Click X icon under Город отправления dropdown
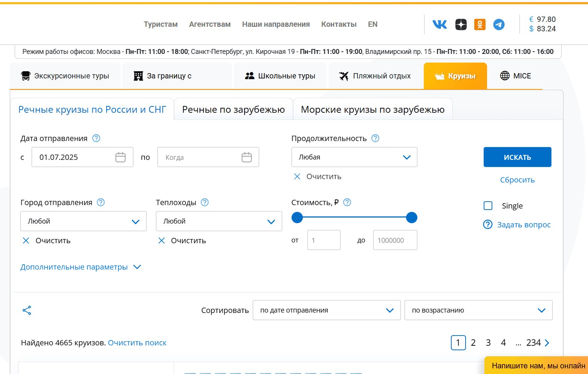Image resolution: width=588 pixels, height=374 pixels. (x=26, y=241)
